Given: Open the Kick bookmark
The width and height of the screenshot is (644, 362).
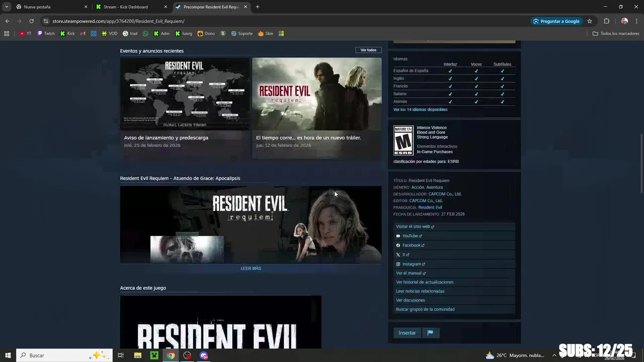Looking at the screenshot, I should (67, 34).
